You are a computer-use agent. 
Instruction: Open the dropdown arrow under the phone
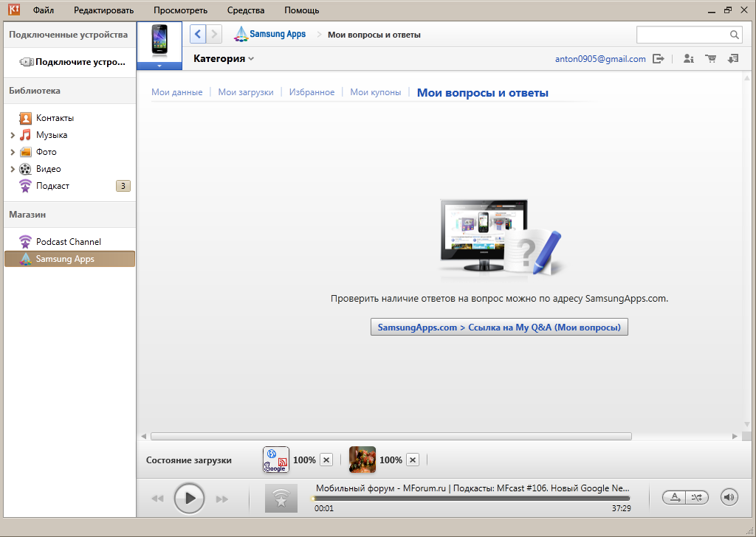click(159, 66)
